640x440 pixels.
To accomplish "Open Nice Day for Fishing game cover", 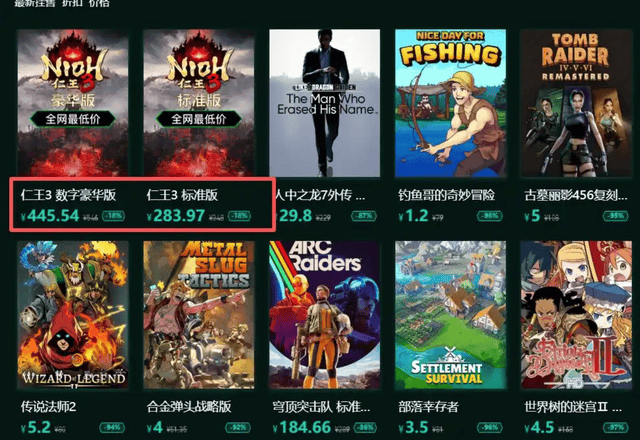I will tap(451, 103).
